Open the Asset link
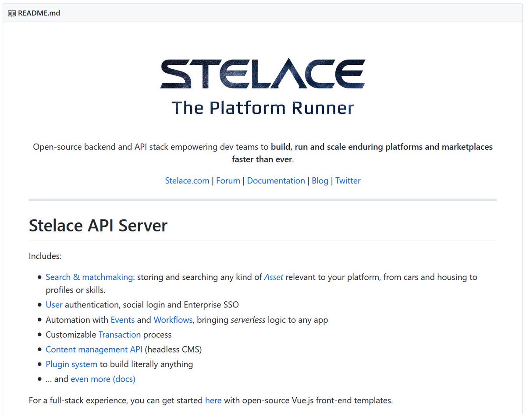Screen dimensions: 526x420 coord(274,277)
